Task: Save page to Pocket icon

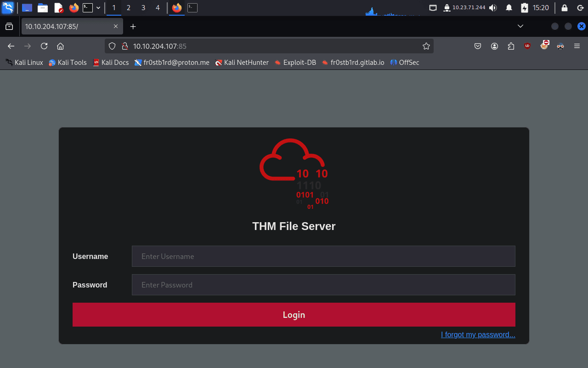Action: 478,46
